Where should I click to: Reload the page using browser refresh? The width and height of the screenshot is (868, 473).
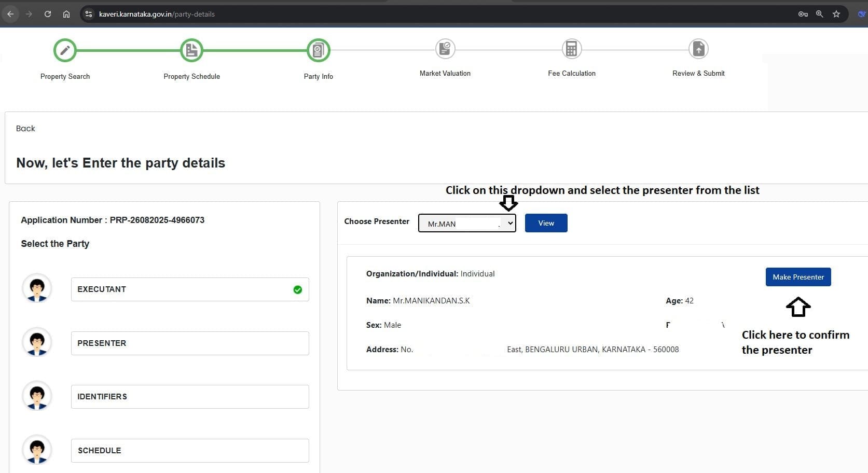point(48,14)
